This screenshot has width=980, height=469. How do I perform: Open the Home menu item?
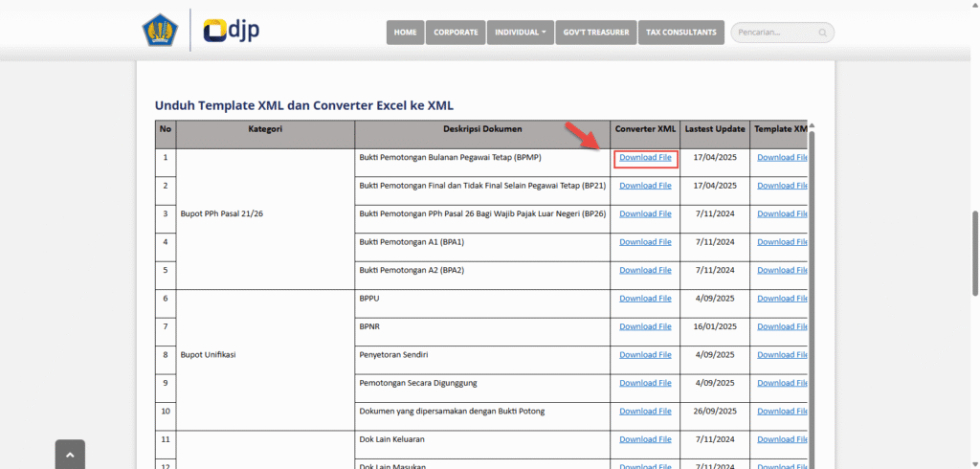pyautogui.click(x=405, y=33)
